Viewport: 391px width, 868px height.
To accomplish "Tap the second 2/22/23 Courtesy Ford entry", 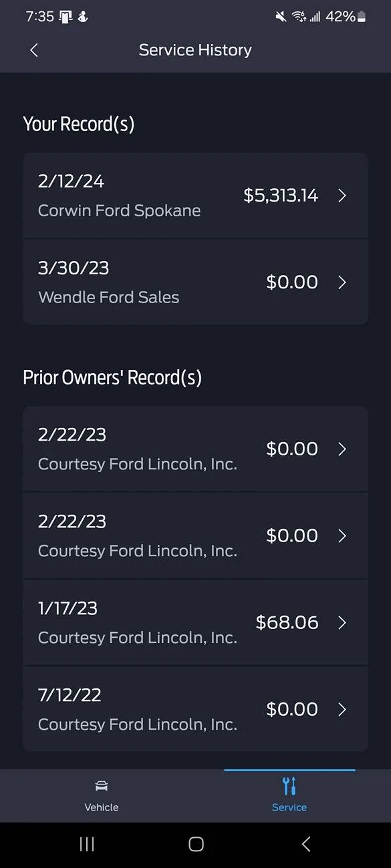I will [x=195, y=535].
